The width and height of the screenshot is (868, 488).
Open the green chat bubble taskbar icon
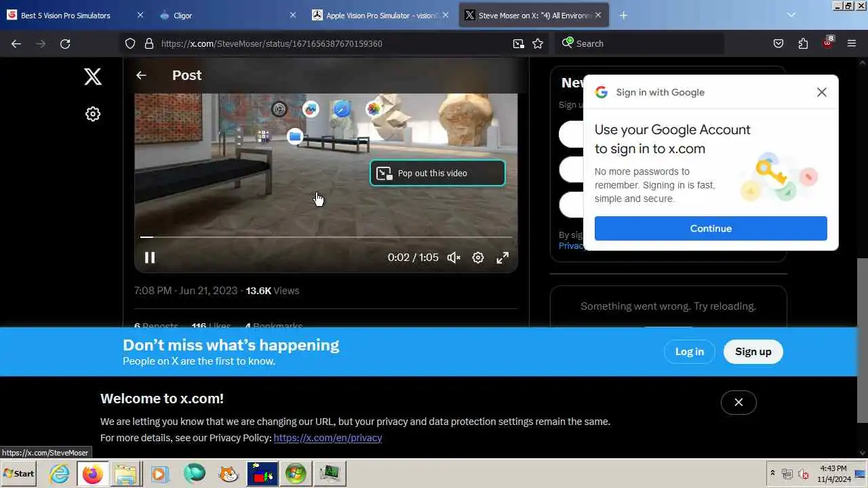[x=195, y=474]
